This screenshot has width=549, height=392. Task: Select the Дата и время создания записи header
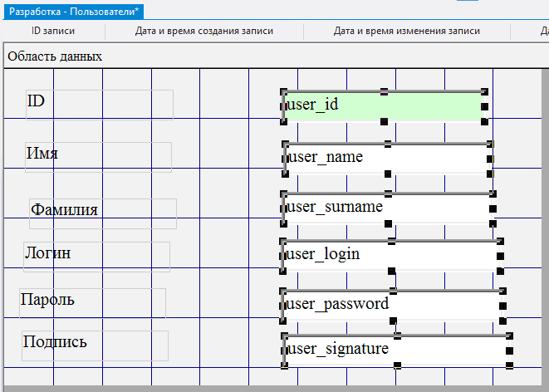point(204,31)
